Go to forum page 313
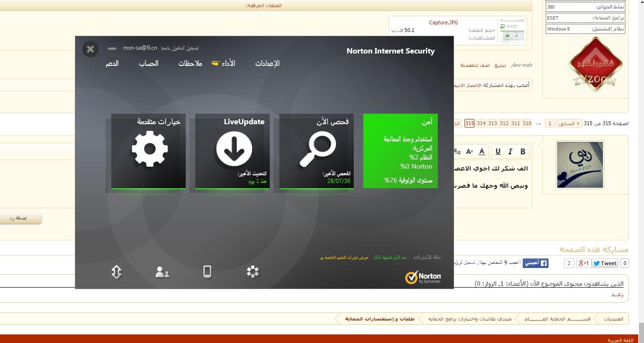Image resolution: width=644 pixels, height=343 pixels. pos(493,123)
